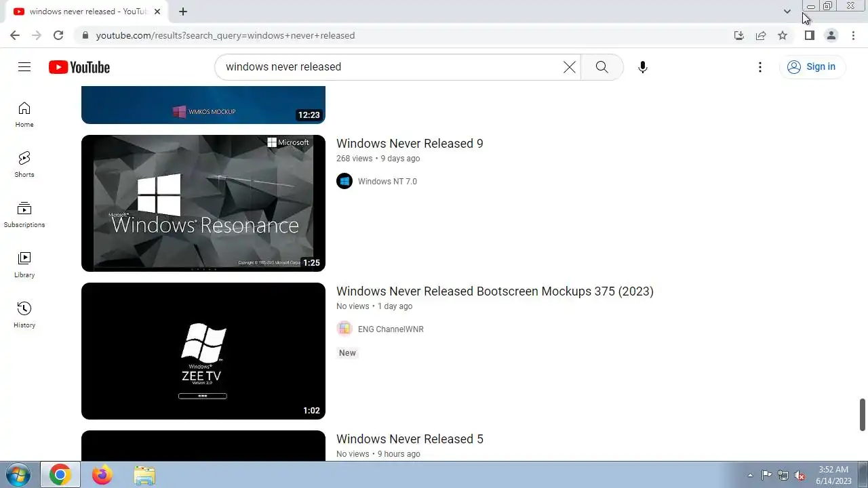Screen dimensions: 868x488
Task: Visit the Windows NT 7.0 channel name
Action: coord(387,182)
